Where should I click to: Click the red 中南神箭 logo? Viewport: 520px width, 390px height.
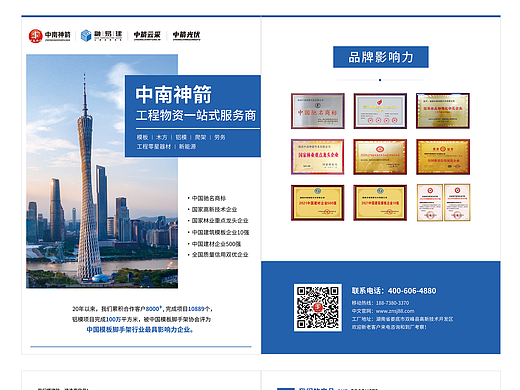[x=49, y=36]
